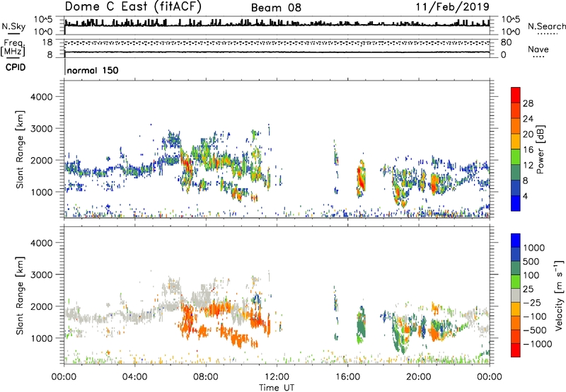566x392 pixels.
Task: Click the "Time UT" axis title
Action: pos(277,388)
